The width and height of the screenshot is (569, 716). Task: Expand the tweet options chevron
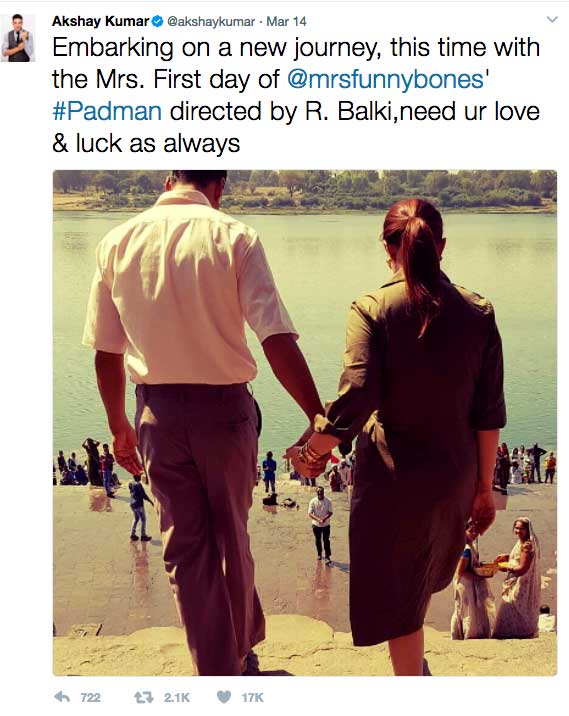point(553,20)
